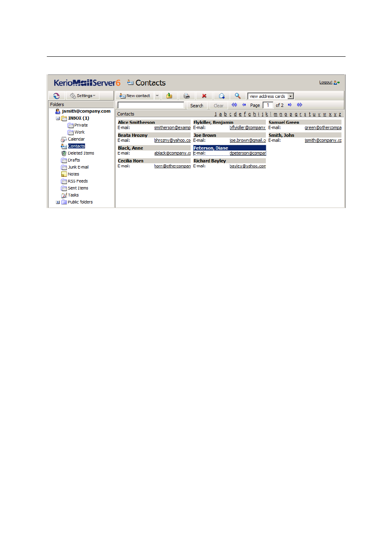Click the print icon
Image resolution: width=392 pixels, height=555 pixels.
click(x=187, y=96)
